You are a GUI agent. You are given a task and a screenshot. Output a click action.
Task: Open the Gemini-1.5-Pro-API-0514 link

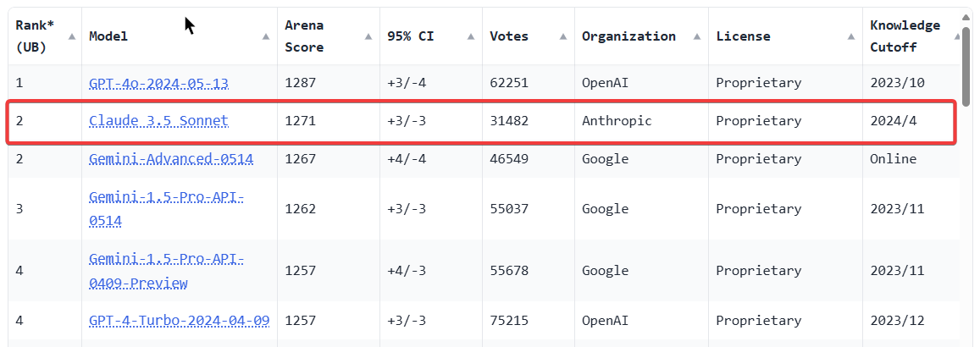[166, 208]
